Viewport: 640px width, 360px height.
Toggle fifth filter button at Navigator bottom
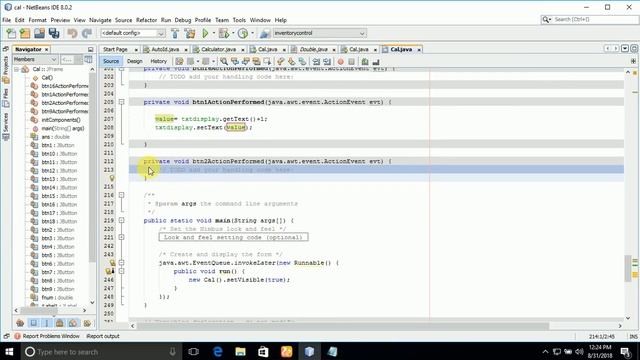pos(73,323)
